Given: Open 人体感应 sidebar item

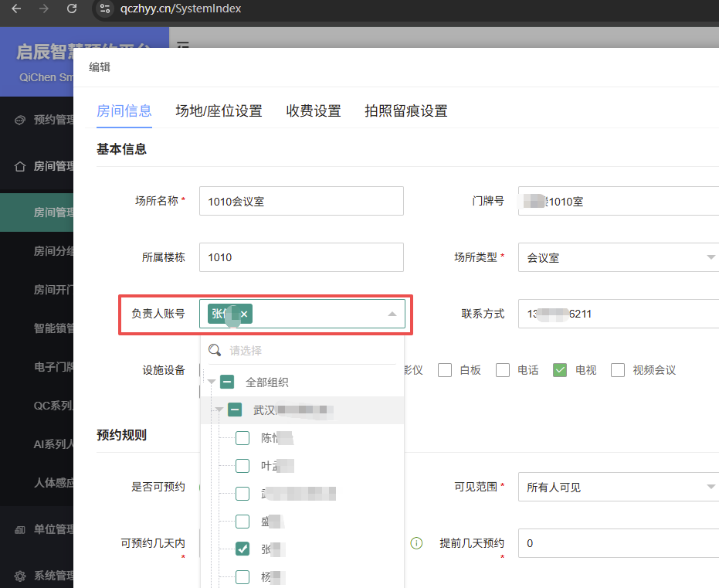Looking at the screenshot, I should point(37,482).
